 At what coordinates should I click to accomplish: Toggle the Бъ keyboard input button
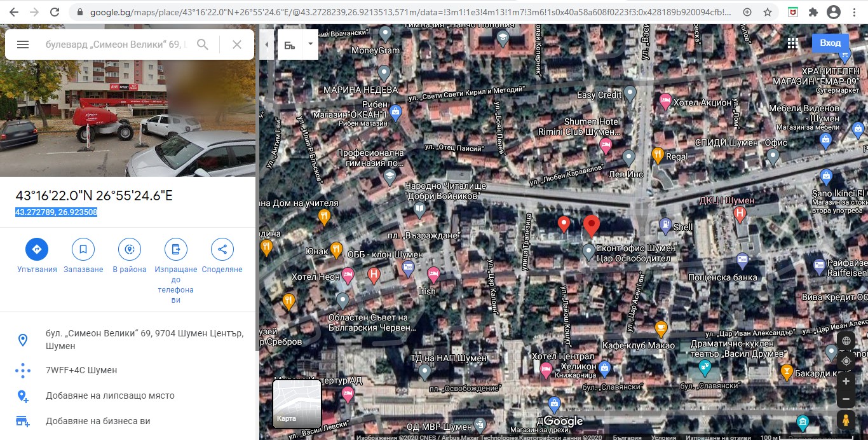[x=290, y=45]
